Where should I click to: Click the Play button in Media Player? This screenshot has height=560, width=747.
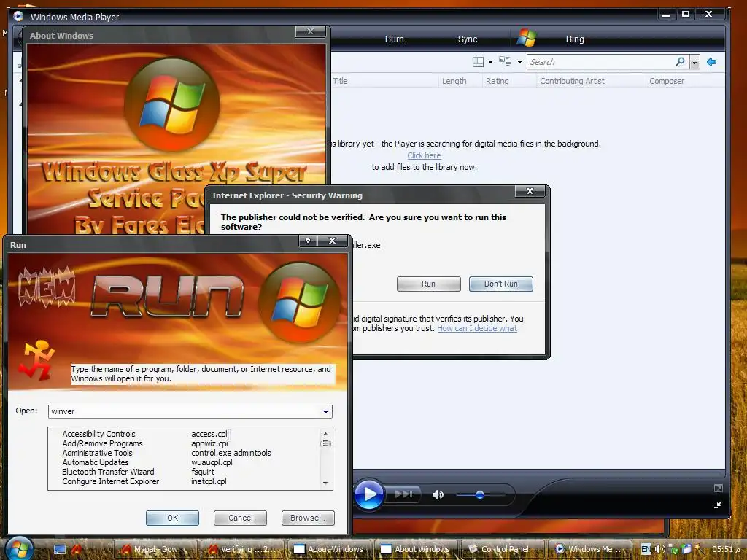(369, 494)
